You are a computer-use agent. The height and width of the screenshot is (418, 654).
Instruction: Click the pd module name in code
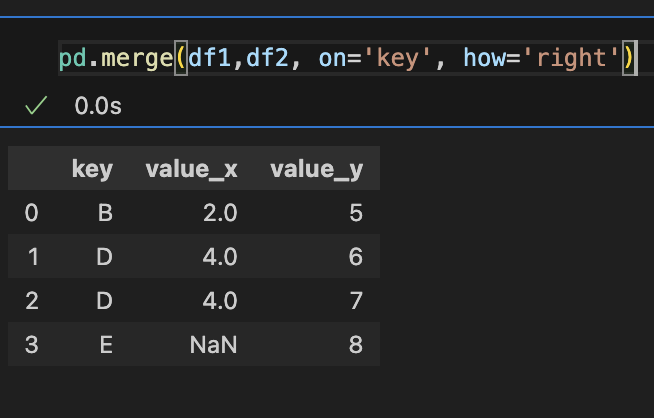[x=73, y=58]
